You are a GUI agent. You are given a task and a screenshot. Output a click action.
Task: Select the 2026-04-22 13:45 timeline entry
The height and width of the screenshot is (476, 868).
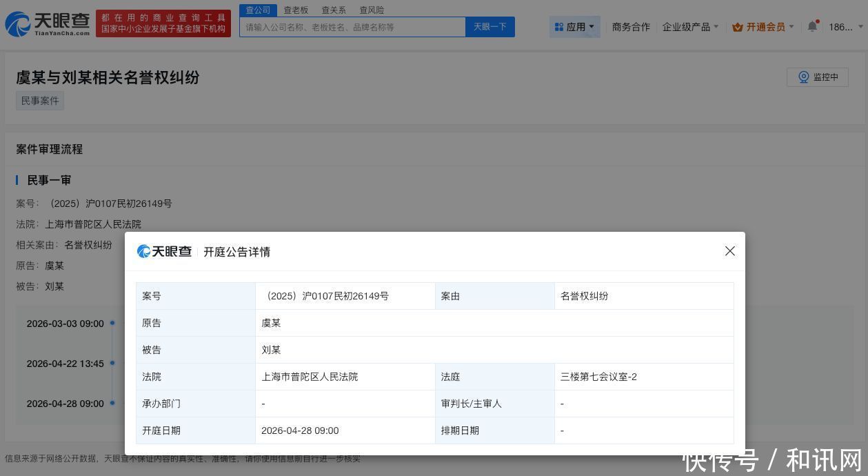point(65,364)
